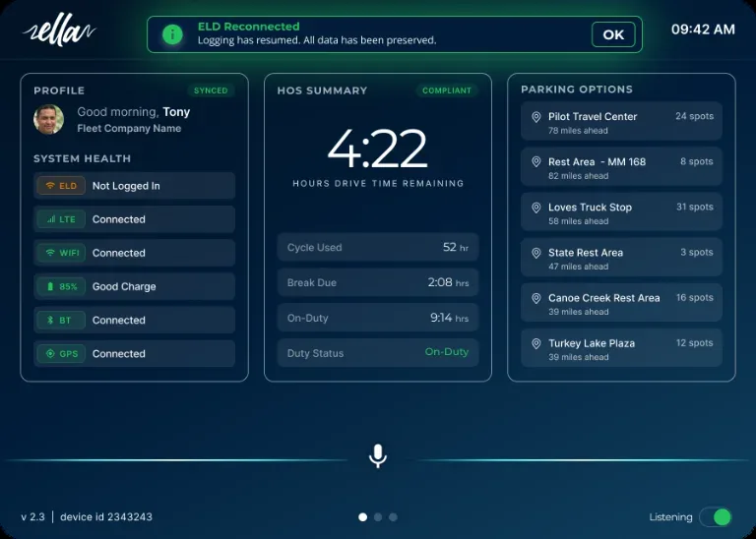Viewport: 756px width, 539px height.
Task: Click the '8 spots' count
Action: click(697, 162)
